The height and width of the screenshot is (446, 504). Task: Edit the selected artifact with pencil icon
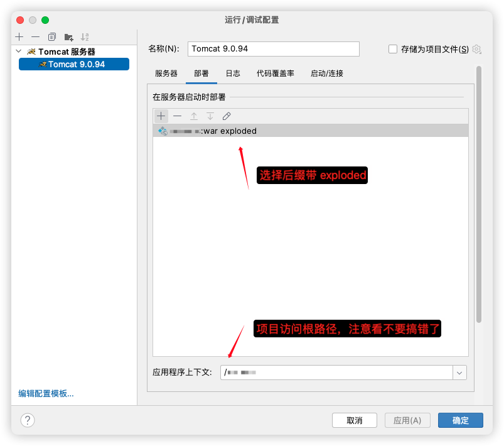[227, 116]
